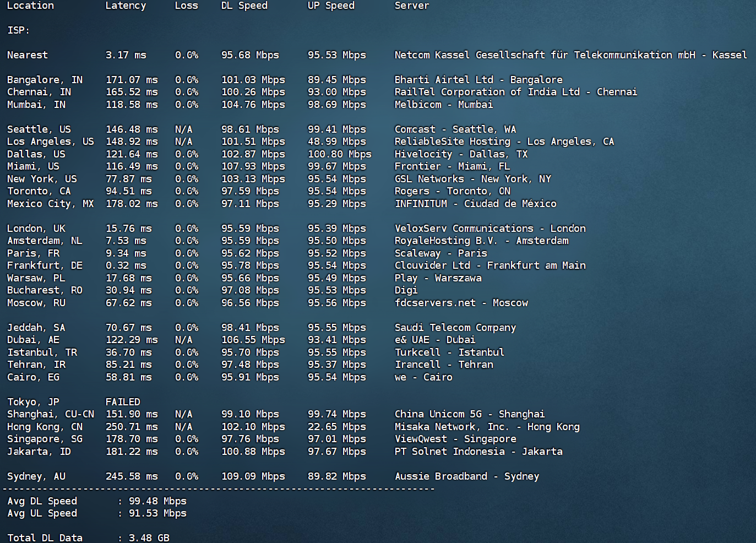
Task: Select the "99.48 Mbps" average download value
Action: click(x=157, y=501)
